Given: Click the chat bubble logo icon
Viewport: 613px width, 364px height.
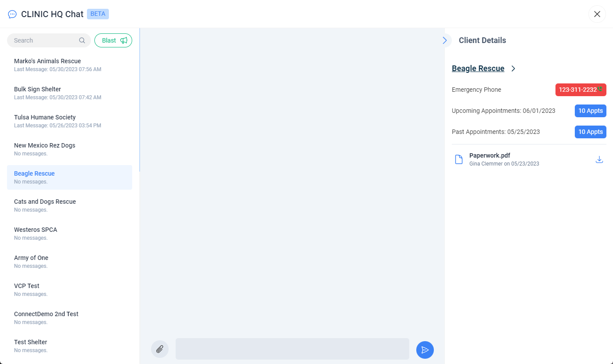Looking at the screenshot, I should point(12,14).
